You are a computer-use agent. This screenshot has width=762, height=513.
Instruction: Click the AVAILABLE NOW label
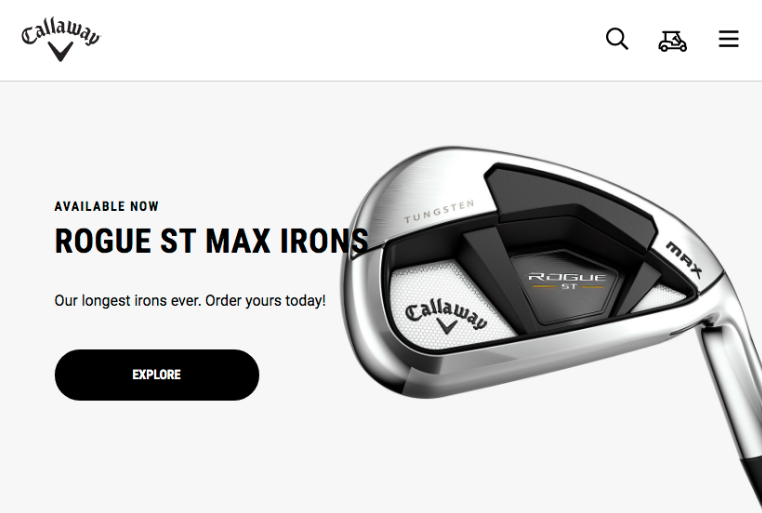[x=106, y=206]
